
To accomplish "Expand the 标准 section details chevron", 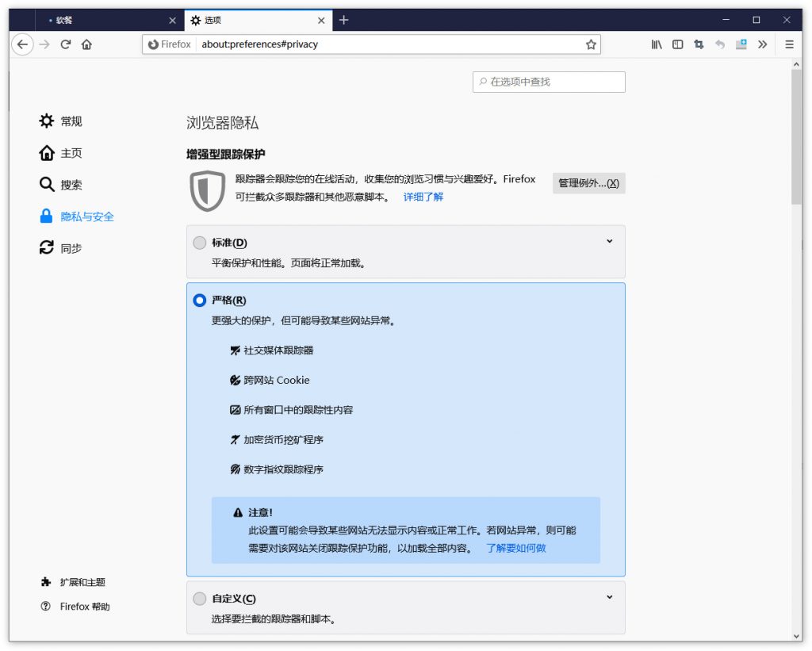I will (609, 241).
